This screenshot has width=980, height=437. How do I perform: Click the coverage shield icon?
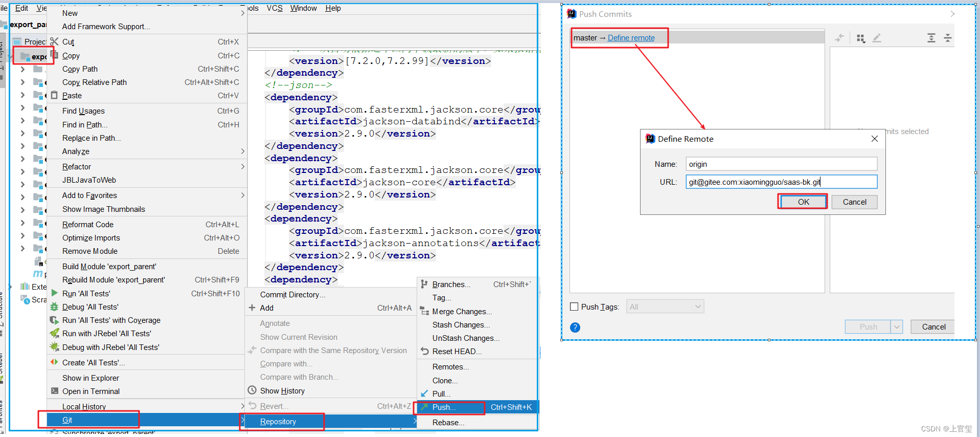pyautogui.click(x=54, y=320)
